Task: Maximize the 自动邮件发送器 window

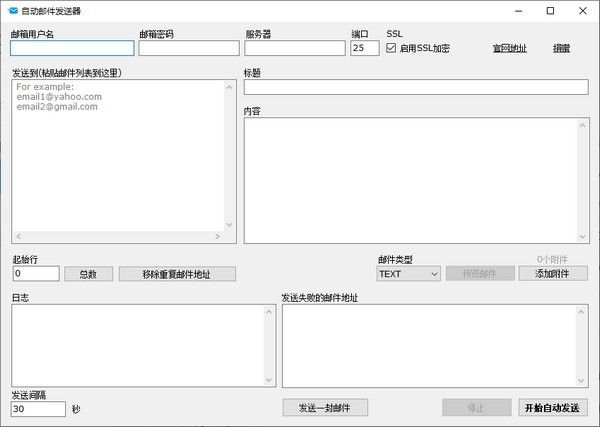Action: coord(550,11)
